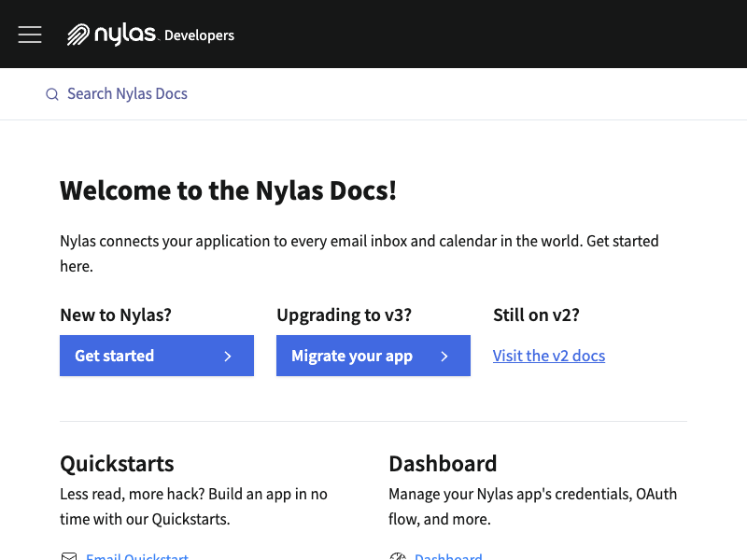
Task: Click the arrow on Migrate your app button
Action: 444,357
